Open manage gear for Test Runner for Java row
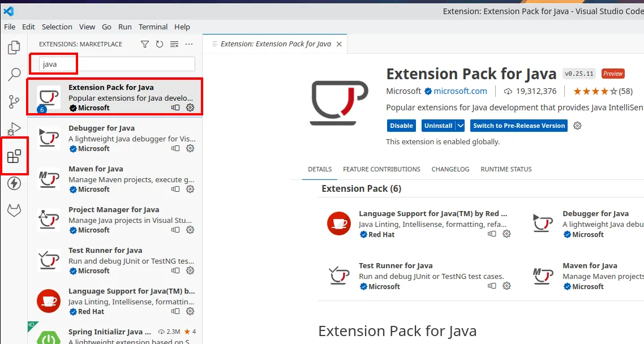 [x=190, y=270]
